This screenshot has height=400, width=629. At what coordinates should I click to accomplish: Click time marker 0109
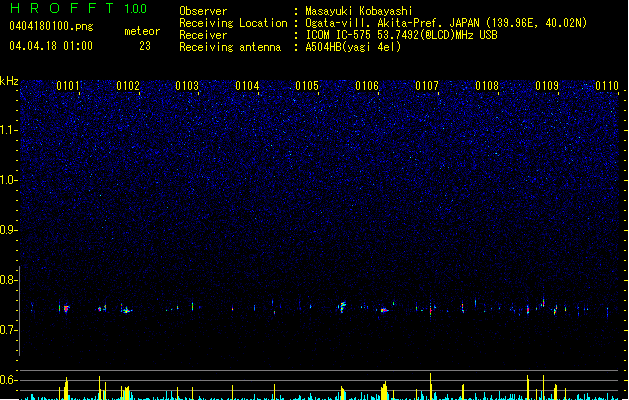point(547,86)
